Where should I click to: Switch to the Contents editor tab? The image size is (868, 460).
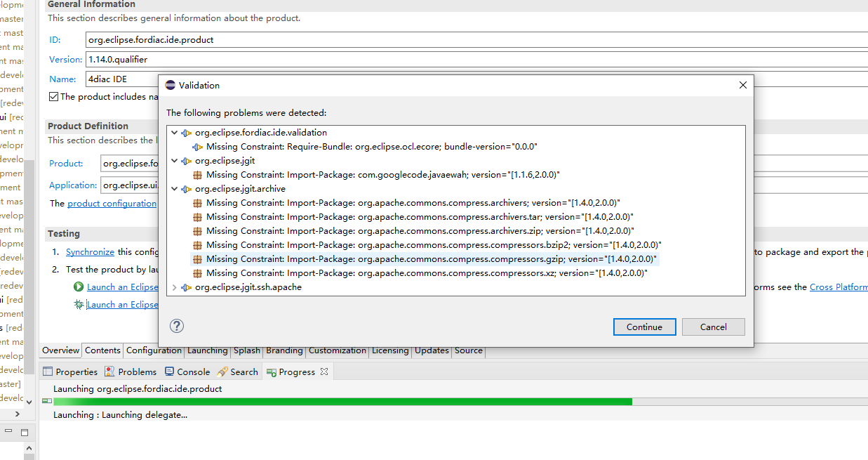[x=103, y=350]
